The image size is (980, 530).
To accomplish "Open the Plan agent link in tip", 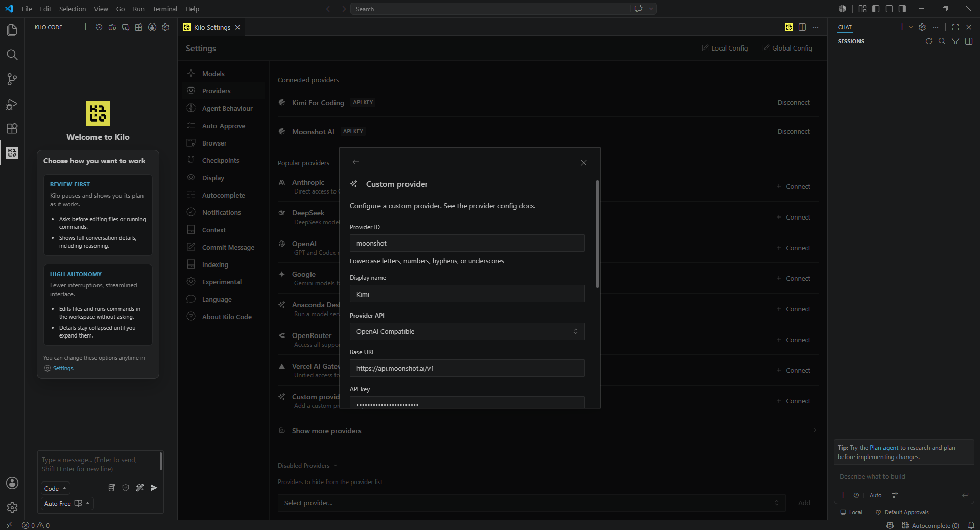I will coord(884,448).
